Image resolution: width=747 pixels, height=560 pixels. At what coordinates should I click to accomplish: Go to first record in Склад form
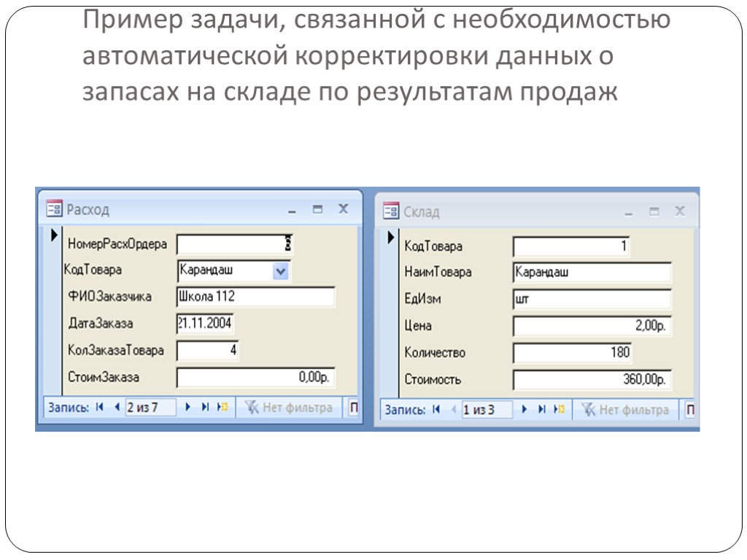(x=436, y=409)
